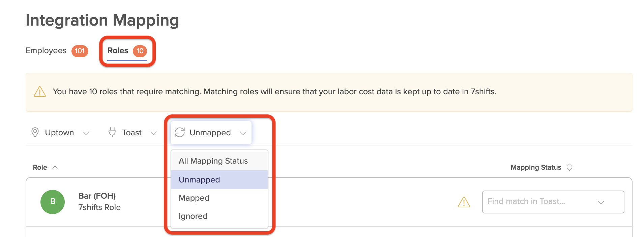
Task: Click the green B avatar for Bar (FOH)
Action: pos(53,202)
